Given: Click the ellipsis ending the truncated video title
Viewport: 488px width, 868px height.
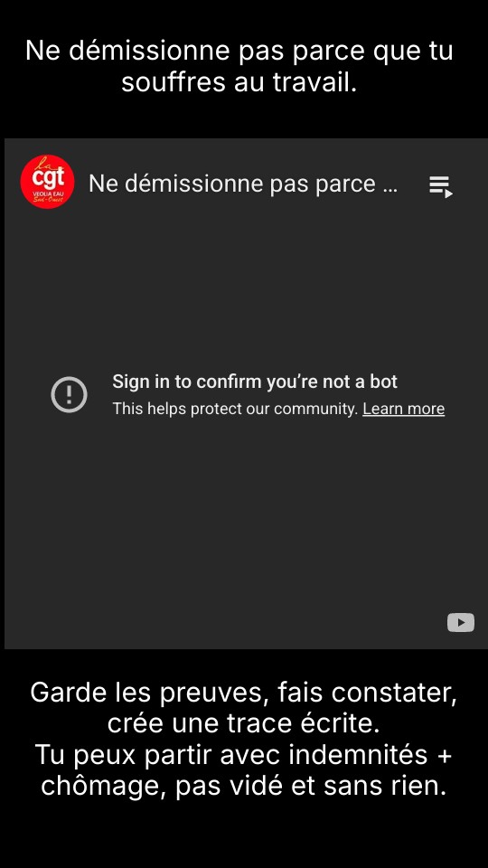Looking at the screenshot, I should point(390,185).
